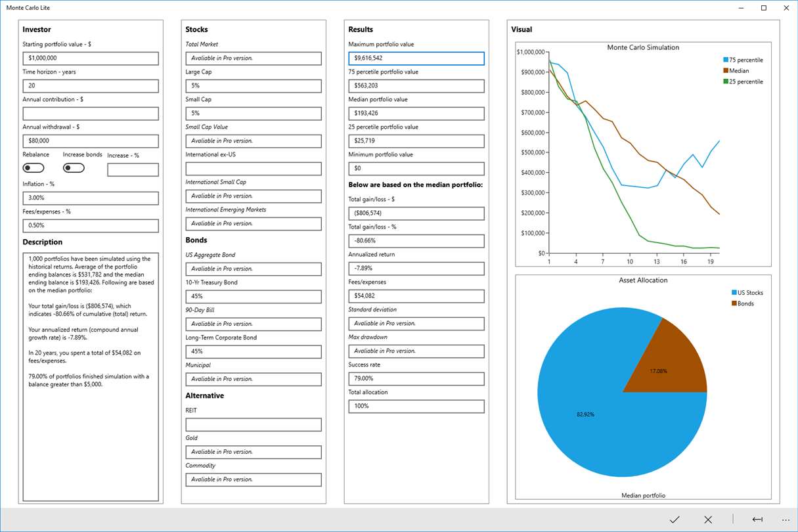
Task: Click the brown Bonds legend swatch in Asset Allocation
Action: [734, 303]
